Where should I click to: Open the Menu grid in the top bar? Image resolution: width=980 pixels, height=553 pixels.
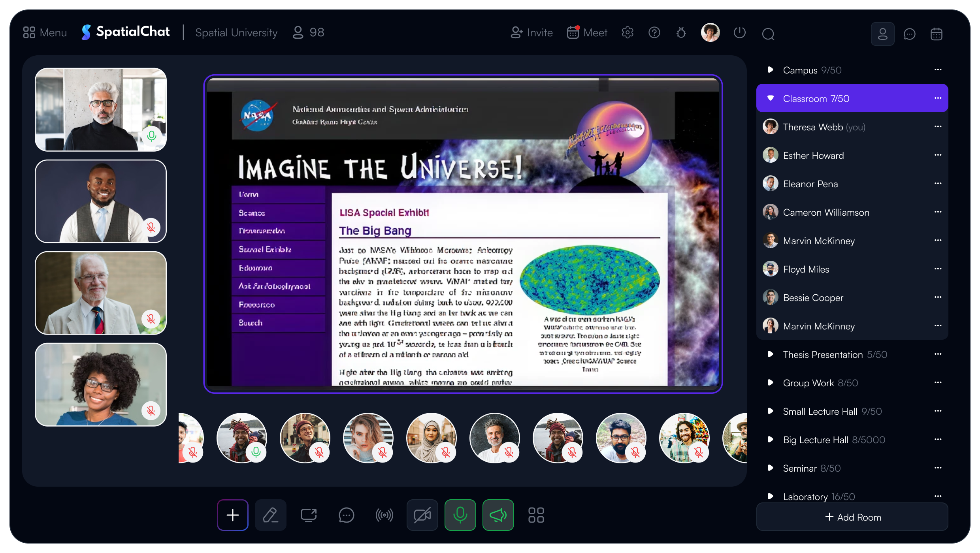(45, 32)
